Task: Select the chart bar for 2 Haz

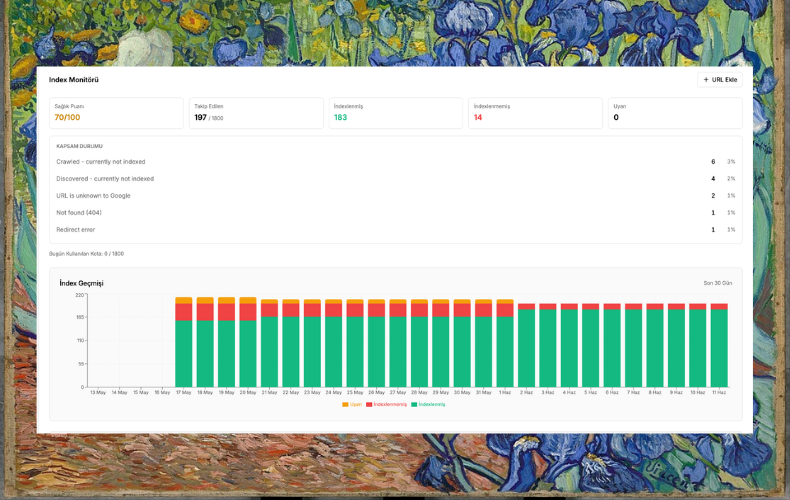Action: 526,345
